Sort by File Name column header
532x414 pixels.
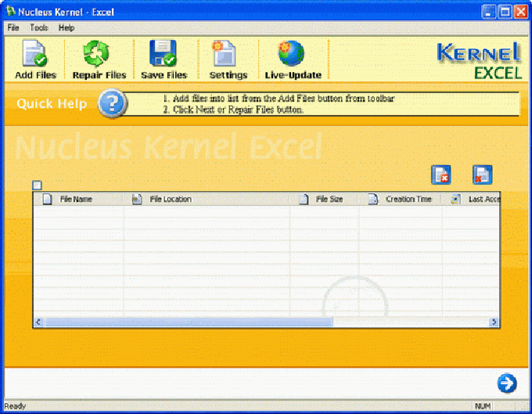click(x=78, y=200)
